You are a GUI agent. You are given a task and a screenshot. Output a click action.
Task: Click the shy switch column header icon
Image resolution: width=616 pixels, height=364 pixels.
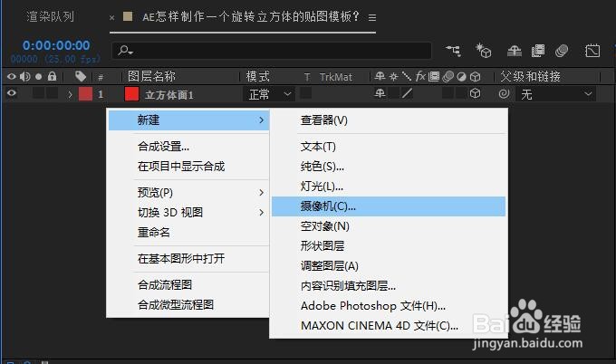pyautogui.click(x=380, y=76)
